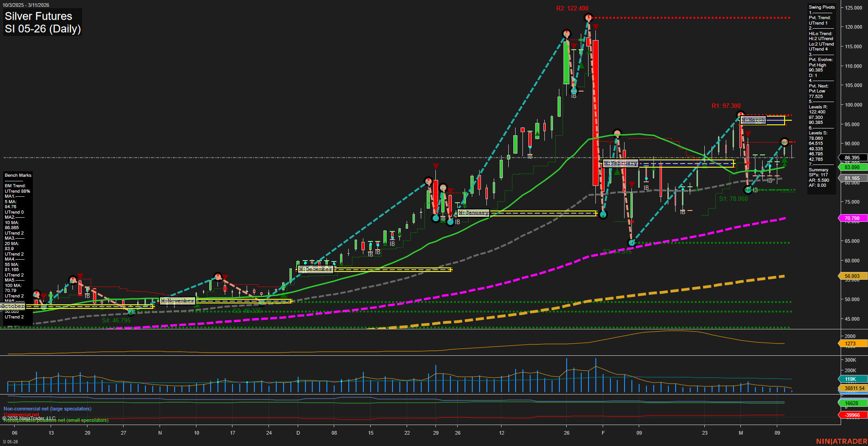Click the magenta 70.790 price swatch on the axis

pyautogui.click(x=852, y=218)
